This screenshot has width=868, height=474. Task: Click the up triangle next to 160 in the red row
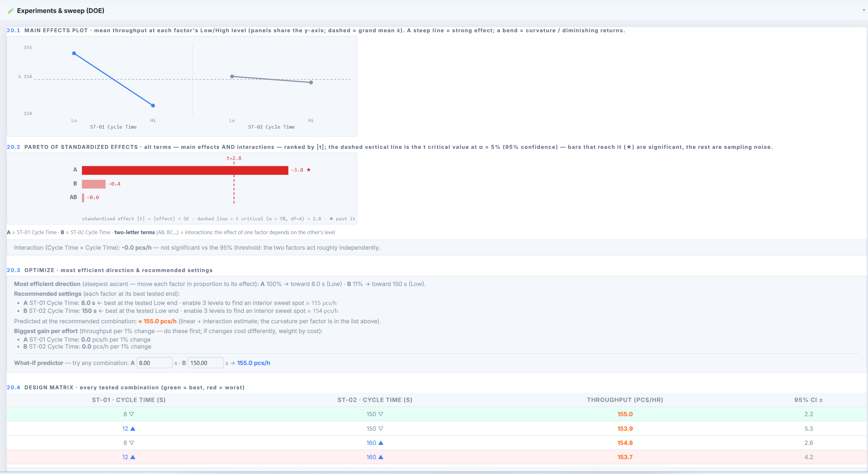(381, 457)
